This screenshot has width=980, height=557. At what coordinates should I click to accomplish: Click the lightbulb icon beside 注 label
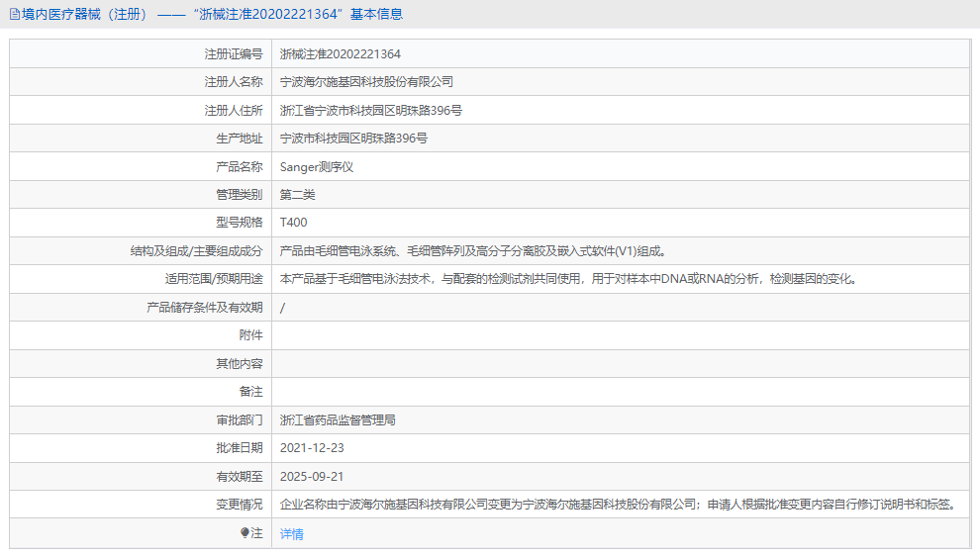[245, 532]
